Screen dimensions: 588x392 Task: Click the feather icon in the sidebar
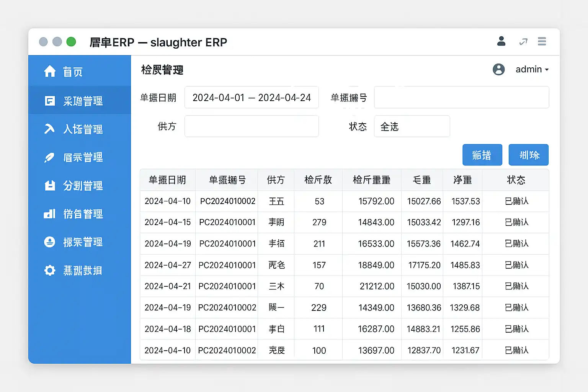pyautogui.click(x=49, y=157)
